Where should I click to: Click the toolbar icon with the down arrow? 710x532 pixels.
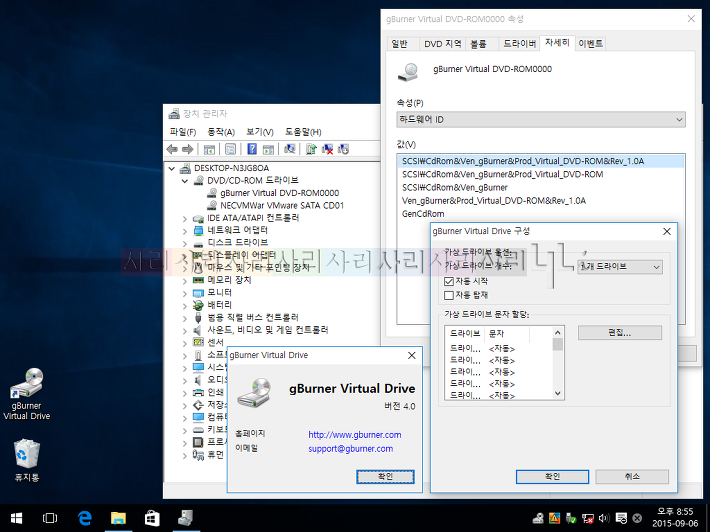[343, 149]
